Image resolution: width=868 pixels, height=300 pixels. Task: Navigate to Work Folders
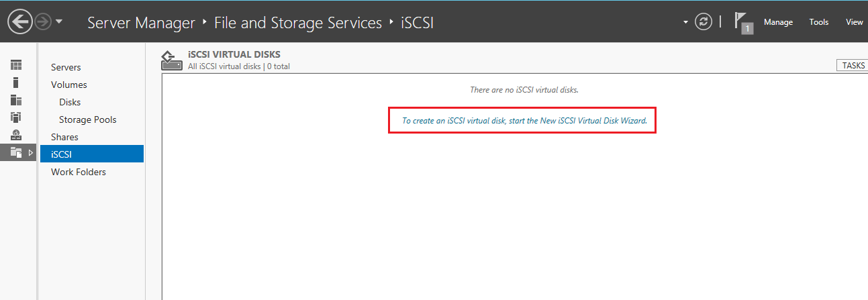click(x=79, y=172)
